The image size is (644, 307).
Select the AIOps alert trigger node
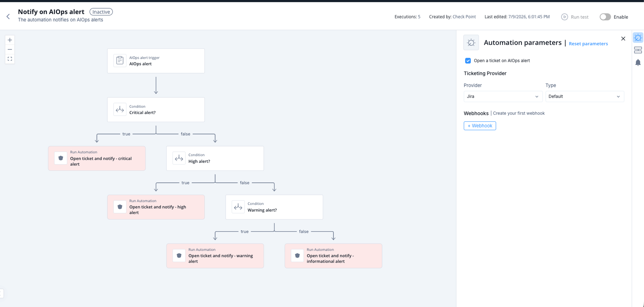(x=156, y=61)
